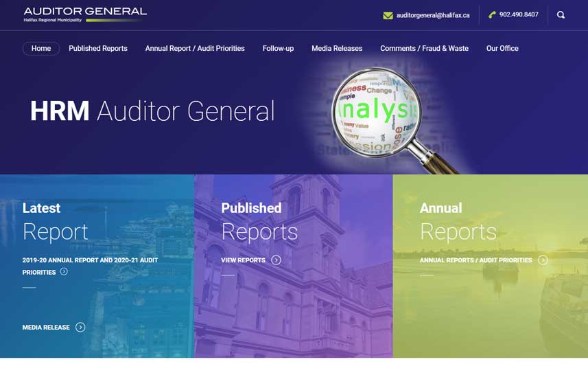
Task: Open the MEDIA RELEASE link
Action: [x=46, y=327]
